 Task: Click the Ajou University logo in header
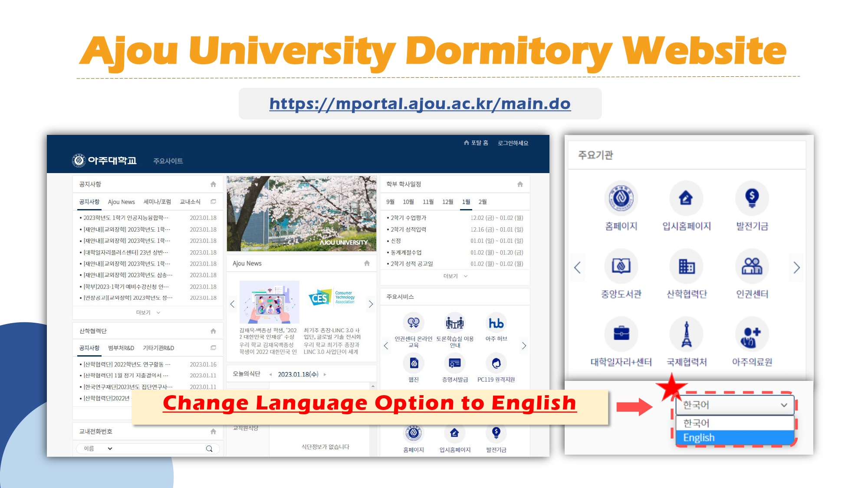104,160
